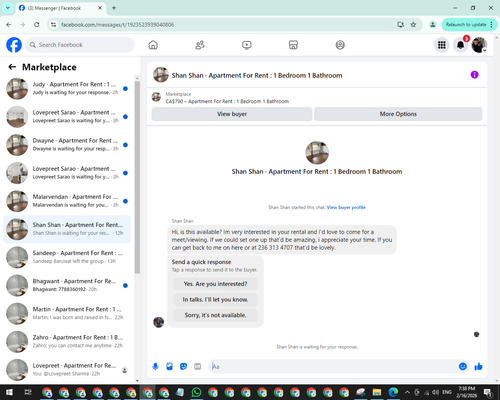The height and width of the screenshot is (400, 500).
Task: Reload the page in Chrome
Action: 37,25
